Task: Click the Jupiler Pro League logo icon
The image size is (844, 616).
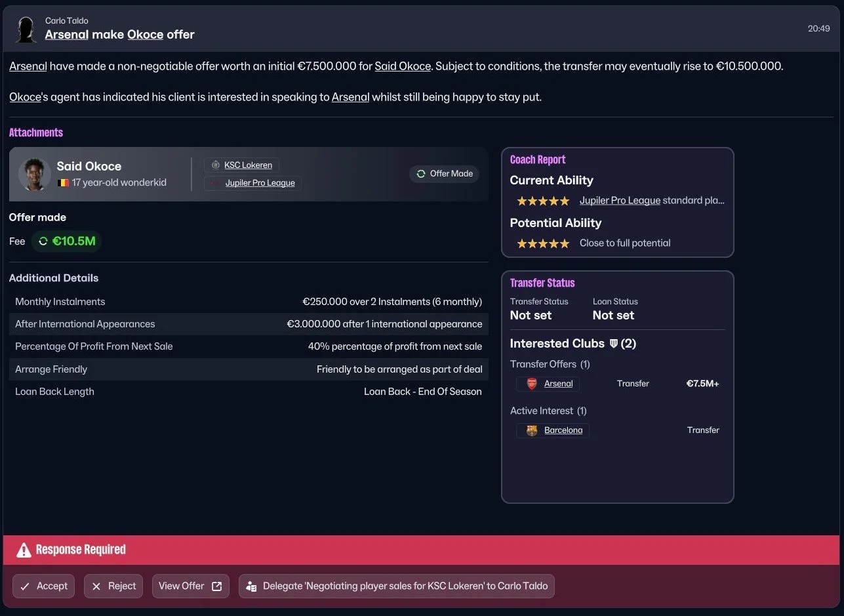Action: click(216, 184)
